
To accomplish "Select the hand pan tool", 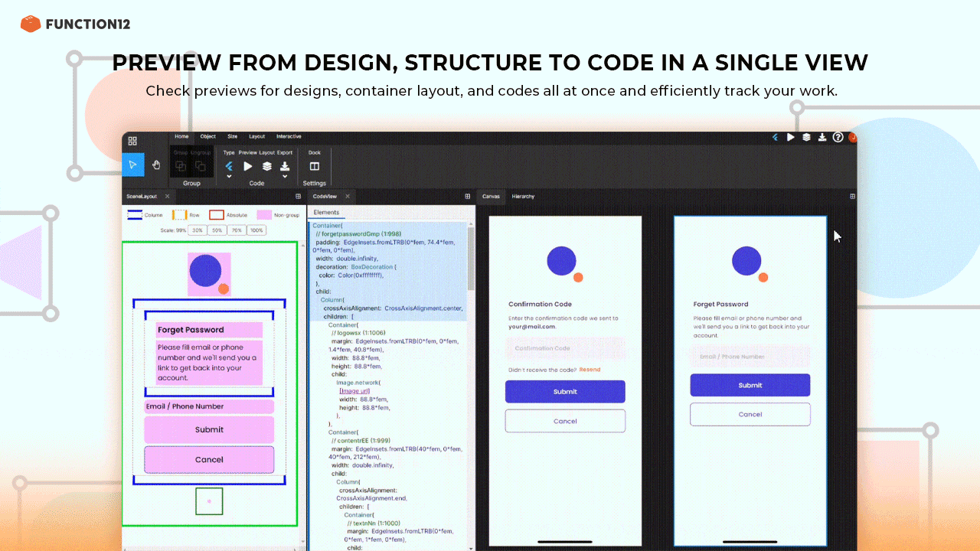I will click(155, 165).
